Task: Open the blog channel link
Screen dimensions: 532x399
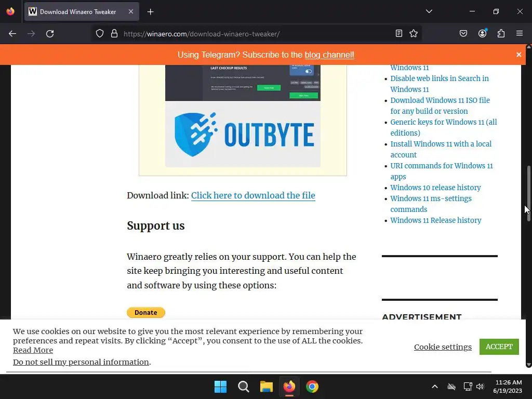Action: (329, 55)
